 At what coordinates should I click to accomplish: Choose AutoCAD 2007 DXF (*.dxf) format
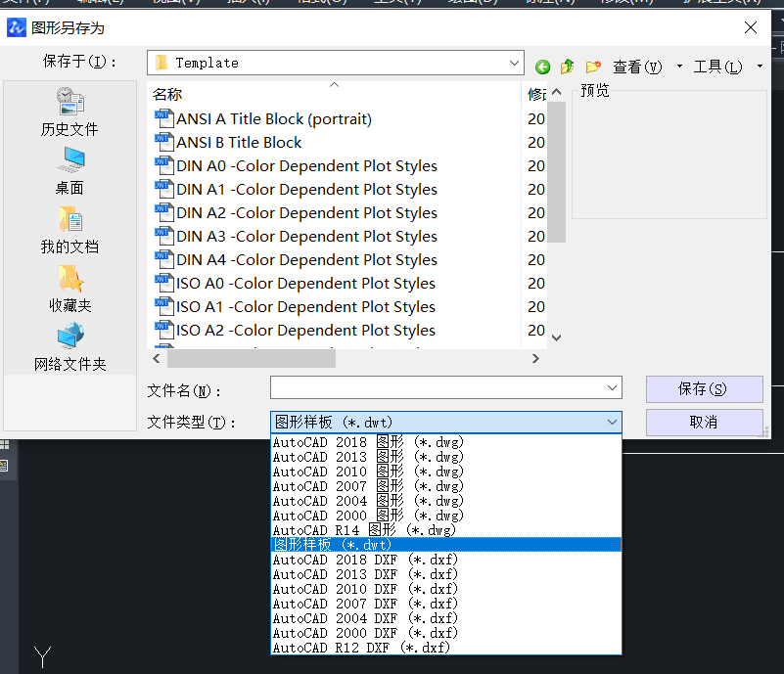[364, 604]
